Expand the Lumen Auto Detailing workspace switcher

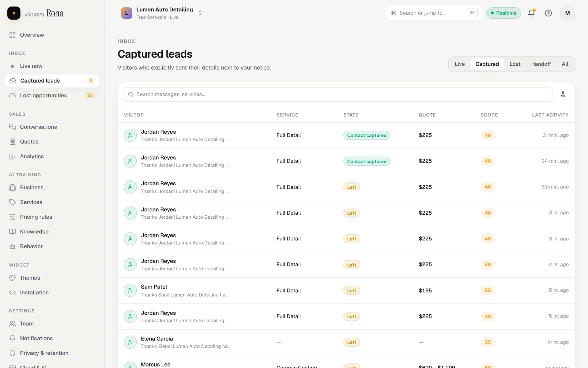[x=162, y=13]
